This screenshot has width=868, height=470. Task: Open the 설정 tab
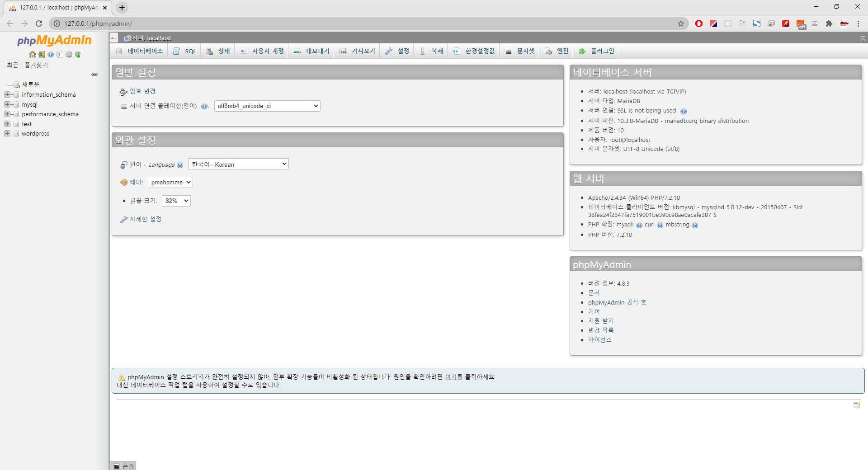pyautogui.click(x=397, y=51)
